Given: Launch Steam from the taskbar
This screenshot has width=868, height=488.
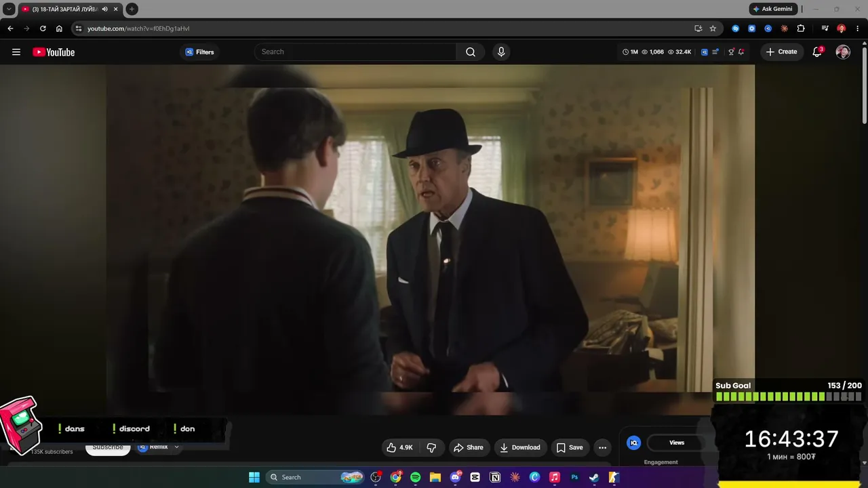Looking at the screenshot, I should (594, 477).
